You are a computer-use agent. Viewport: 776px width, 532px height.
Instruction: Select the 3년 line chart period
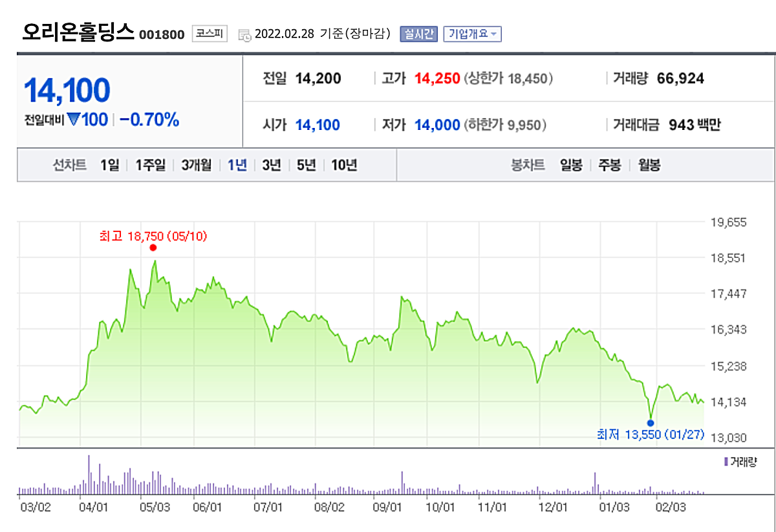(x=272, y=165)
